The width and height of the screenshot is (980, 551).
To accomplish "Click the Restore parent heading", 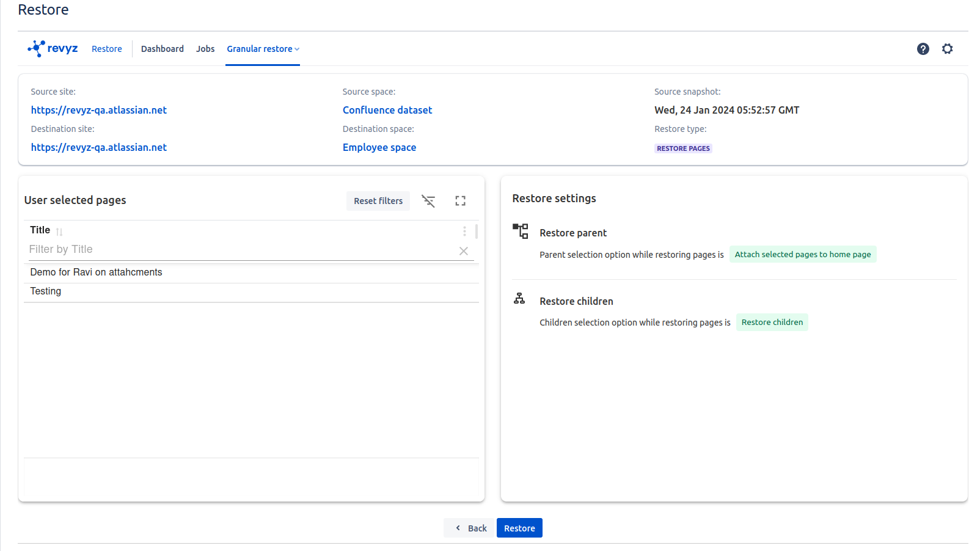I will pos(573,233).
